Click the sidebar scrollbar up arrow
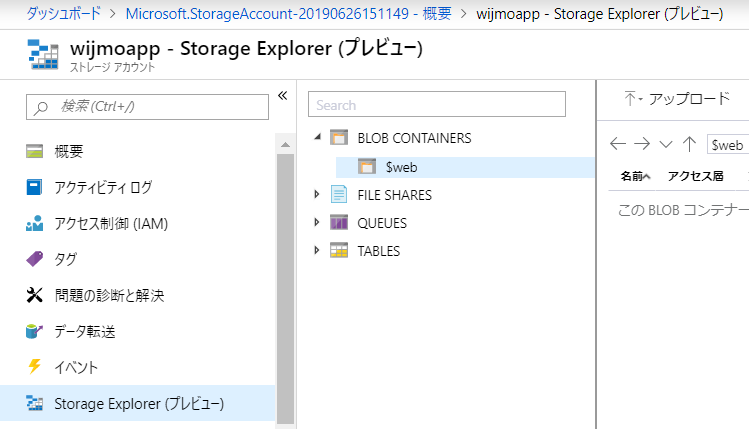The width and height of the screenshot is (749, 429). [x=286, y=144]
